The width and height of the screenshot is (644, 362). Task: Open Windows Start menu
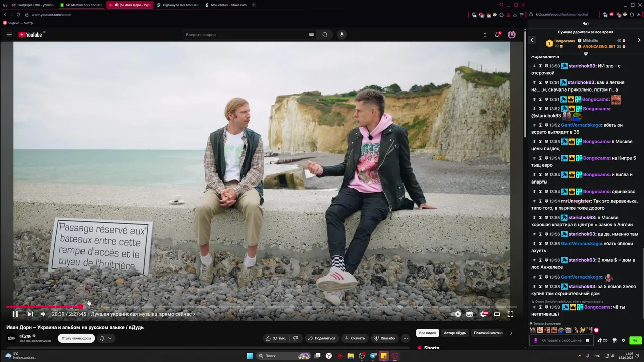tap(250, 356)
